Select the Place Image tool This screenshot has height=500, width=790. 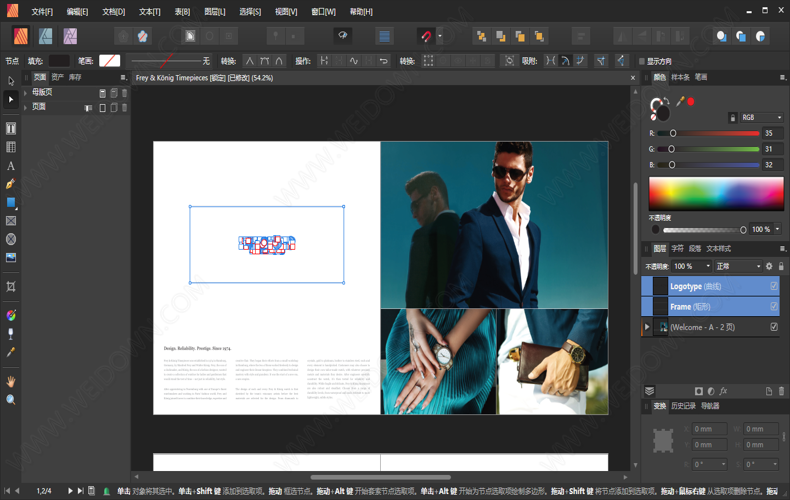pyautogui.click(x=11, y=258)
